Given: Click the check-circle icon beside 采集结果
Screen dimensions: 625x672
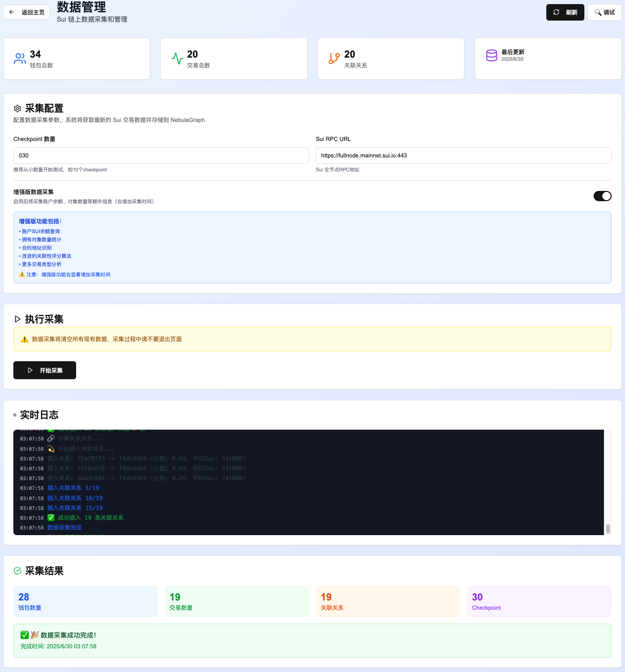Looking at the screenshot, I should (17, 571).
